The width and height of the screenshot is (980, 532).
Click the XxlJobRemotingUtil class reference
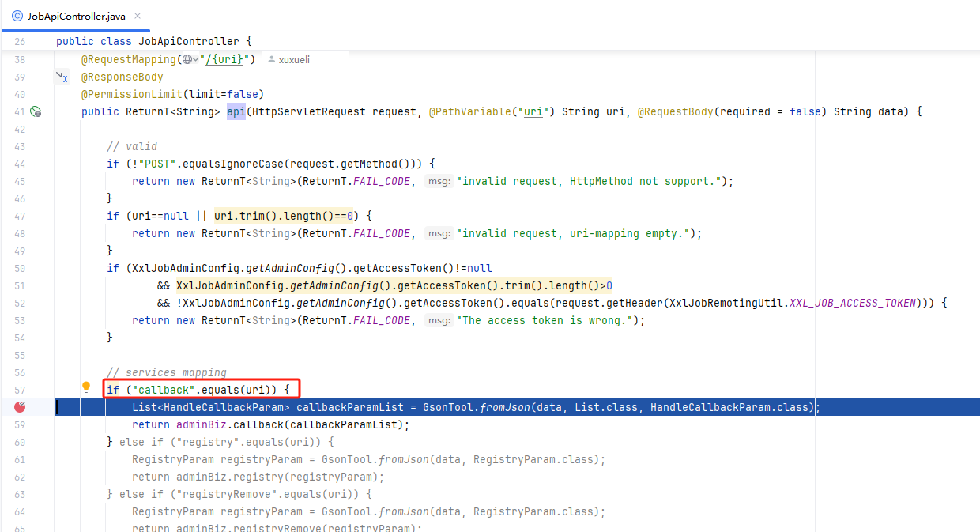click(x=726, y=304)
